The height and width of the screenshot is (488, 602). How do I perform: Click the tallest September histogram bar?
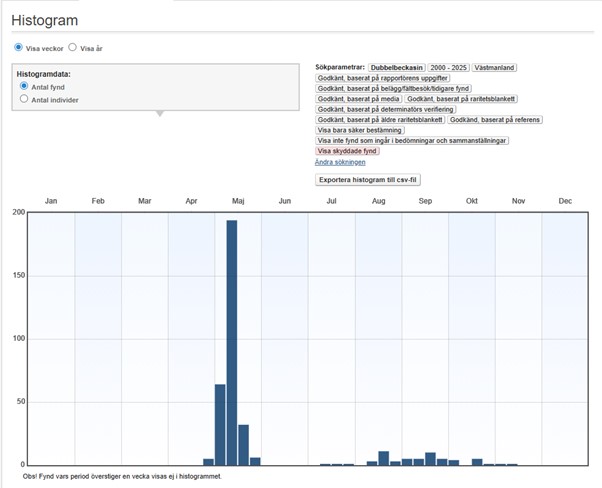(x=430, y=459)
